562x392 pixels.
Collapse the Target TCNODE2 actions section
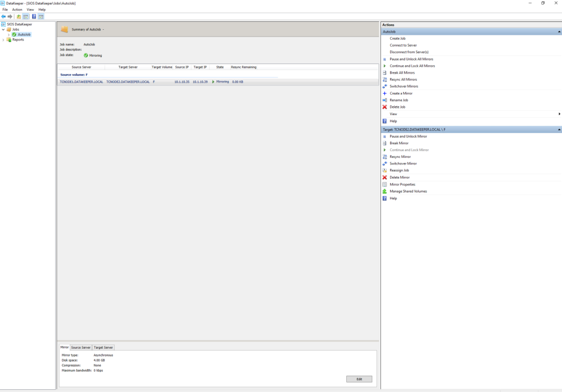pyautogui.click(x=559, y=129)
